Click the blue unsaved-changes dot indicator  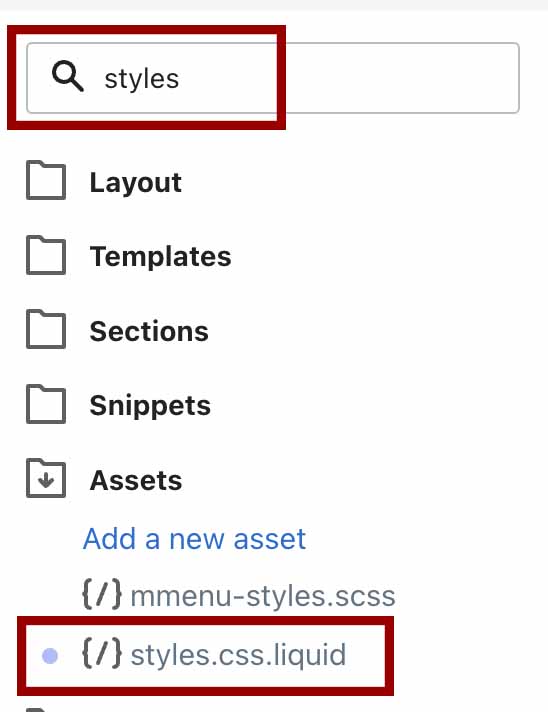pos(50,656)
